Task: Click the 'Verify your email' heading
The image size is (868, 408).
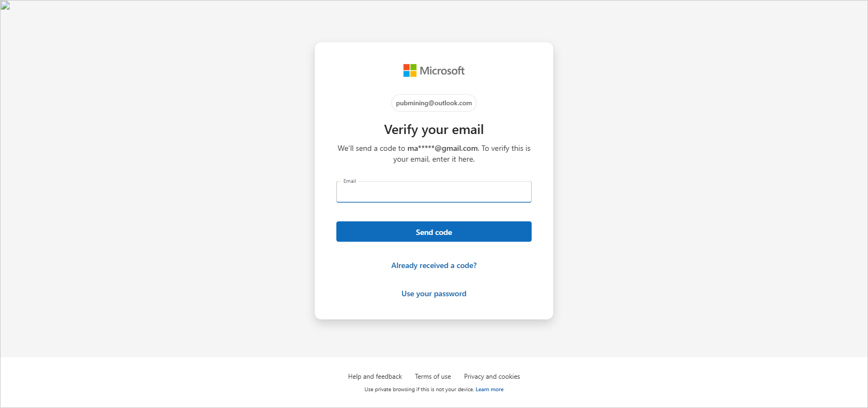Action: [x=433, y=130]
